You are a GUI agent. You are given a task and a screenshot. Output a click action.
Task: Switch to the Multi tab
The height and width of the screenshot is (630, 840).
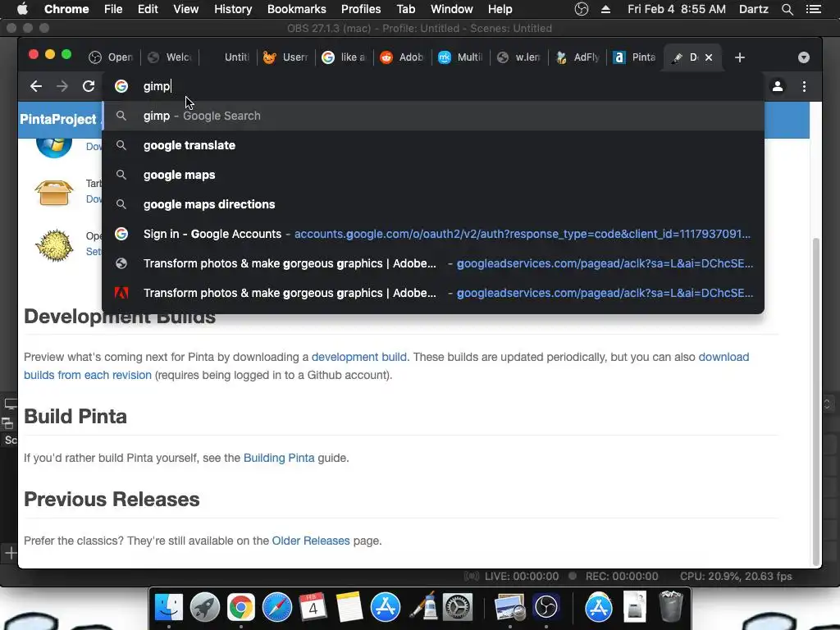click(x=461, y=57)
